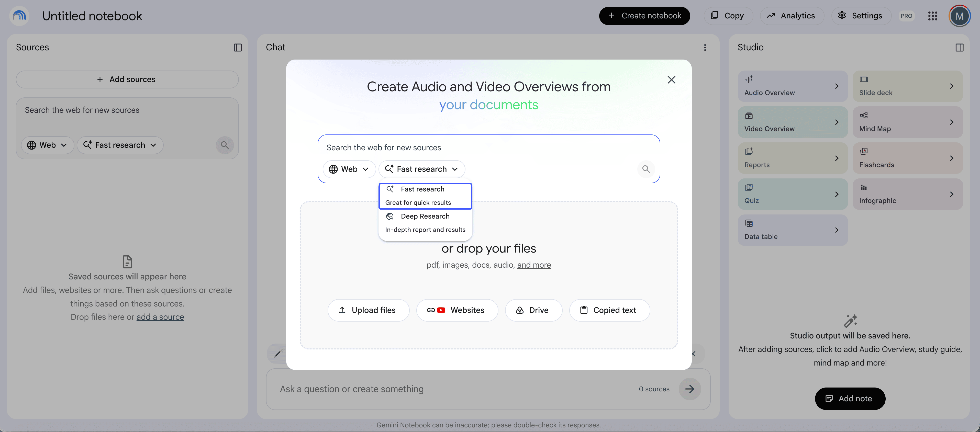
Task: Collapse the Sources panel
Action: pyautogui.click(x=238, y=48)
